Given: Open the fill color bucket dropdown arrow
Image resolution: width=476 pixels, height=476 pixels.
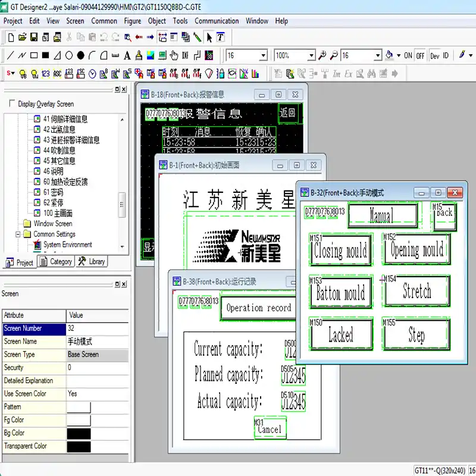Looking at the screenshot, I should pyautogui.click(x=398, y=55).
